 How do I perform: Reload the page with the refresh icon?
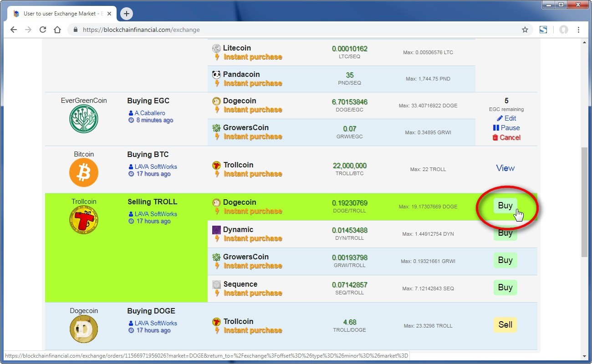(43, 30)
